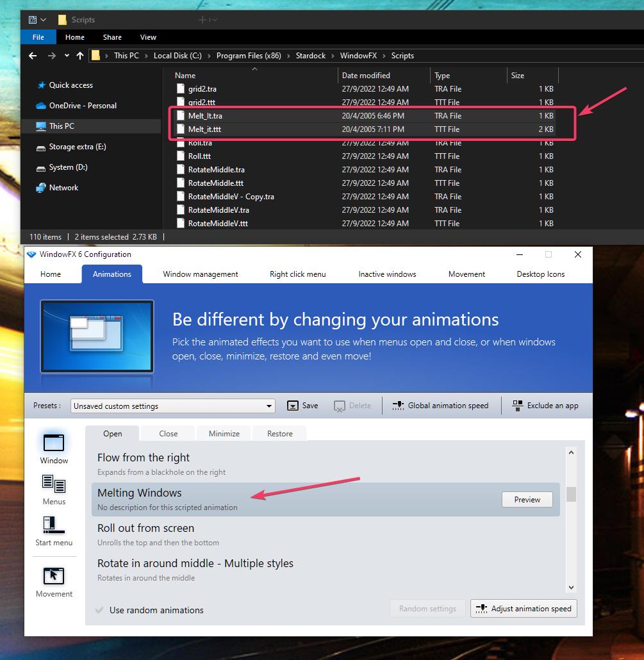Open the Menus animations category
This screenshot has width=644, height=660.
[x=54, y=484]
